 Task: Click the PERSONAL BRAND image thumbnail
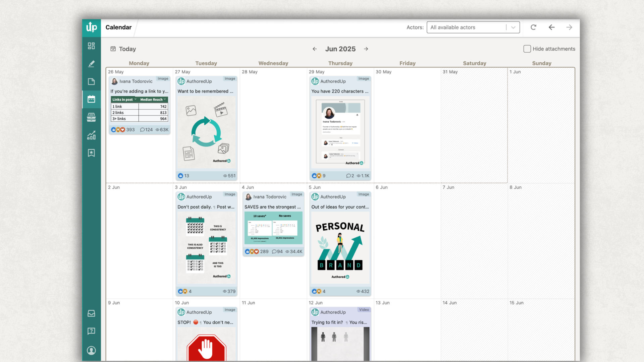(x=340, y=248)
